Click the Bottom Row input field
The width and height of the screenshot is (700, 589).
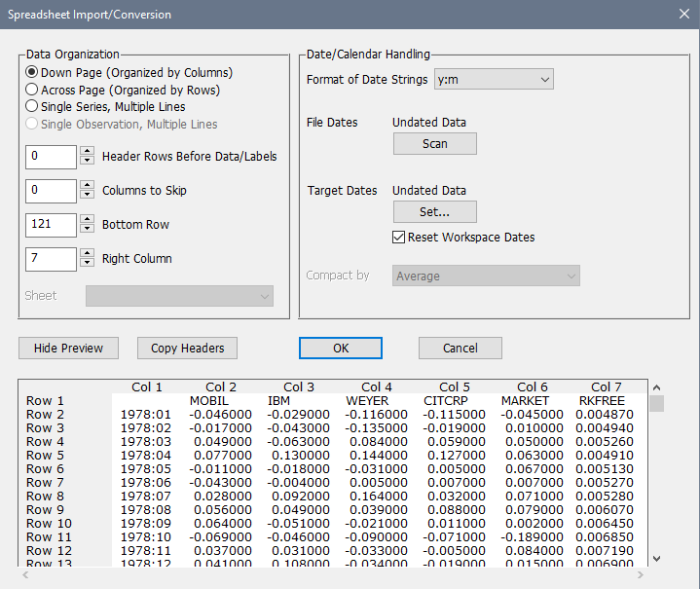pyautogui.click(x=51, y=225)
